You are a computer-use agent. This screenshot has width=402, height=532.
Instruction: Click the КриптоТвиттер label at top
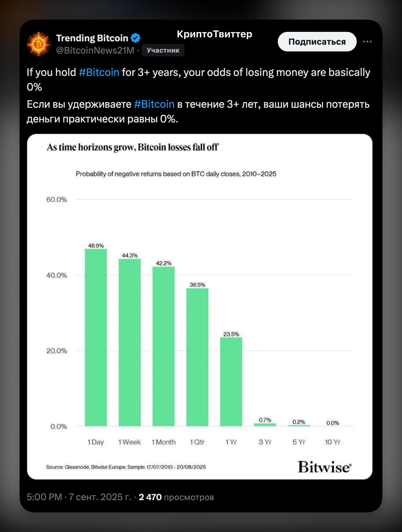point(214,34)
